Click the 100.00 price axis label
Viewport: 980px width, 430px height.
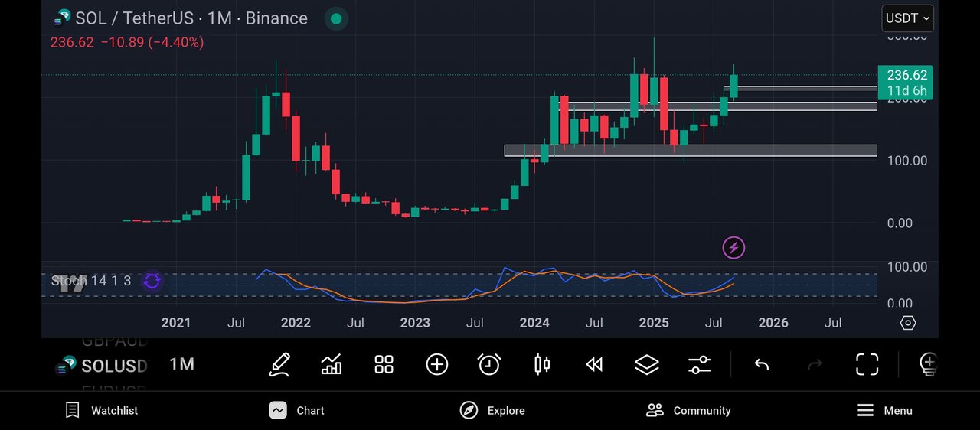pos(907,161)
